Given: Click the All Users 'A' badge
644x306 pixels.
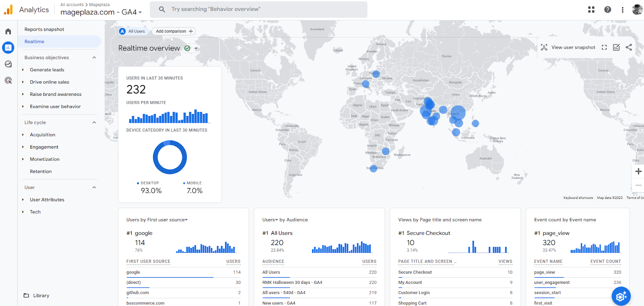Looking at the screenshot, I should pos(122,31).
